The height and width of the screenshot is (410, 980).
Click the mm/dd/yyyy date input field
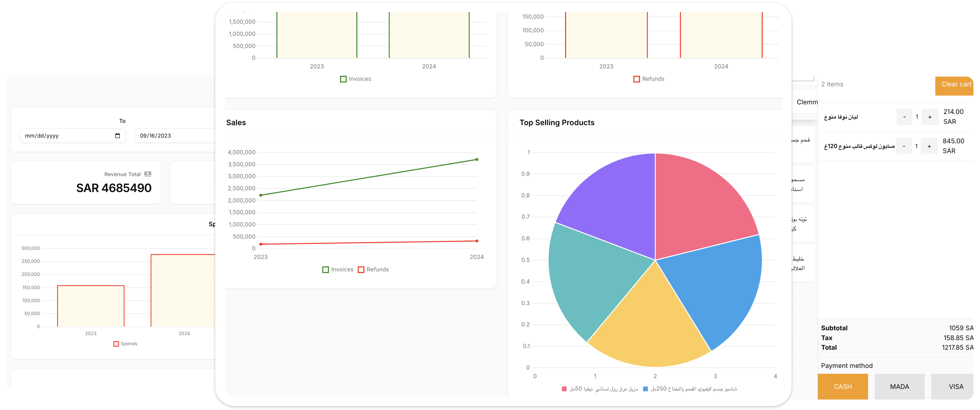point(73,136)
